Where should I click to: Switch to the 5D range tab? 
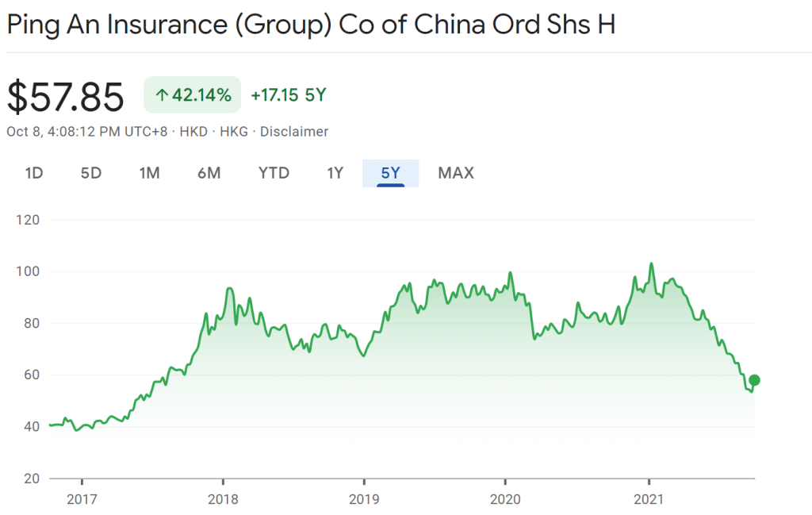point(91,172)
